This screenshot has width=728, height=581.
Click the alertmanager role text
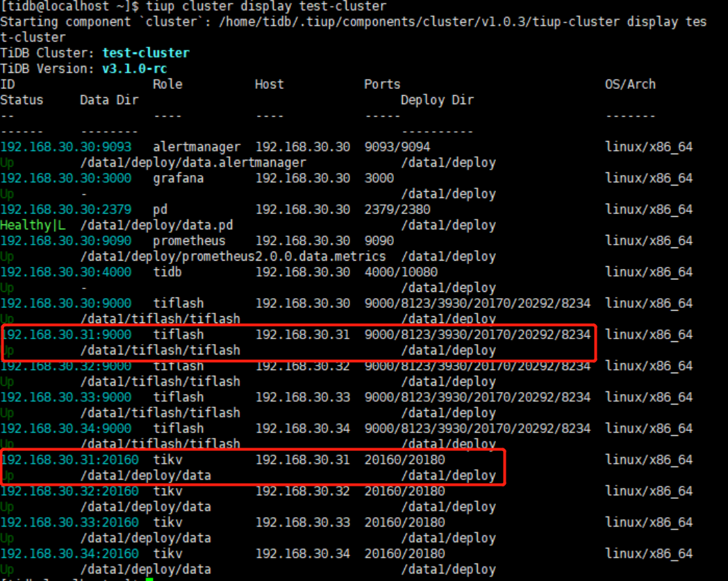[197, 147]
